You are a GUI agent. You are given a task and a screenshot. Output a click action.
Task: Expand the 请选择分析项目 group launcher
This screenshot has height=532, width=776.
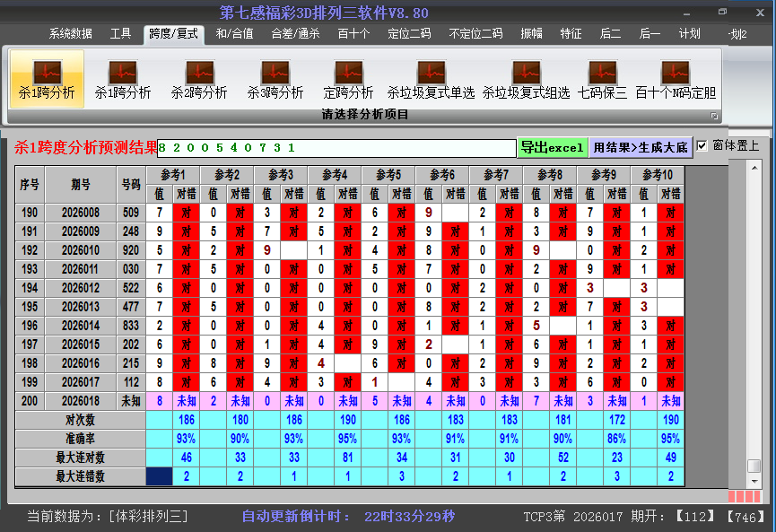click(x=714, y=116)
